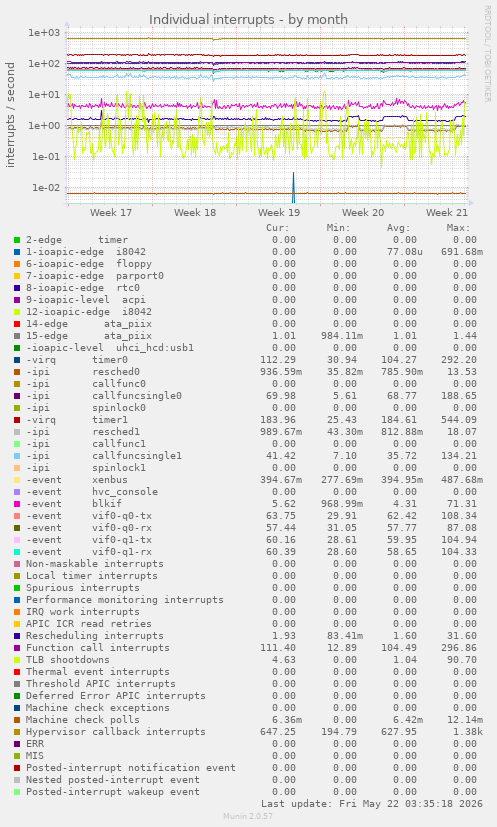The image size is (497, 827).
Task: Click the magenta blkif legend swatch
Action: (x=17, y=504)
